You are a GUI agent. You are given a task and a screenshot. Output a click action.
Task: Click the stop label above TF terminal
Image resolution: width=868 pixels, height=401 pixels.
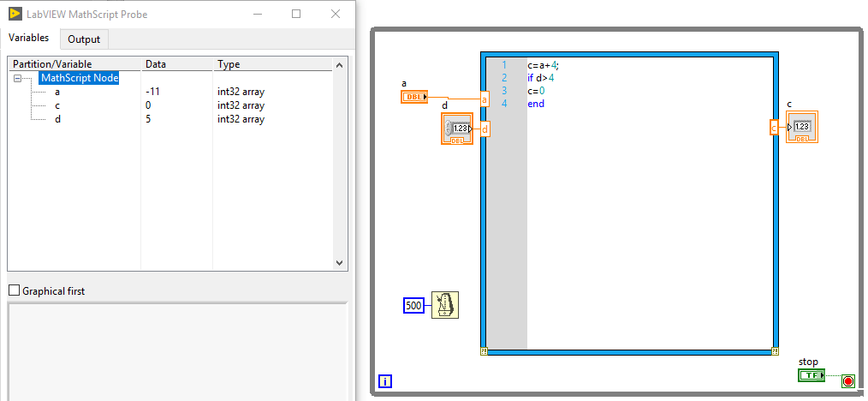pyautogui.click(x=808, y=362)
